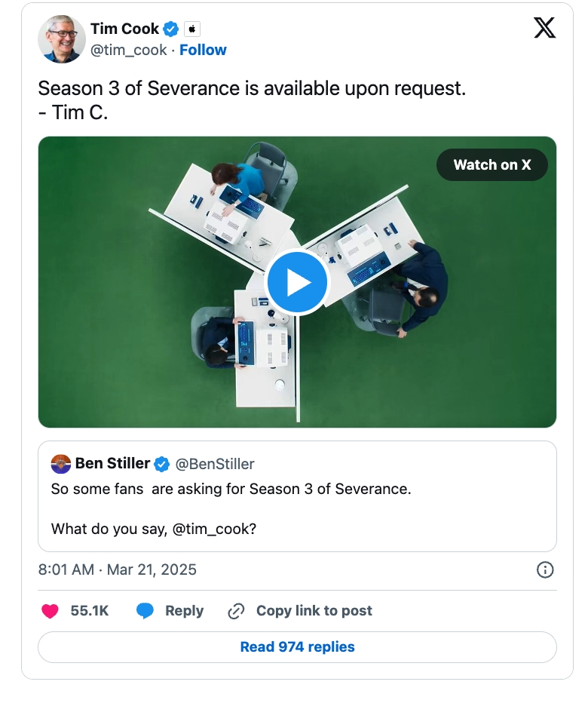588x703 pixels.
Task: Click the @tim_cook handle under name
Action: coord(128,50)
